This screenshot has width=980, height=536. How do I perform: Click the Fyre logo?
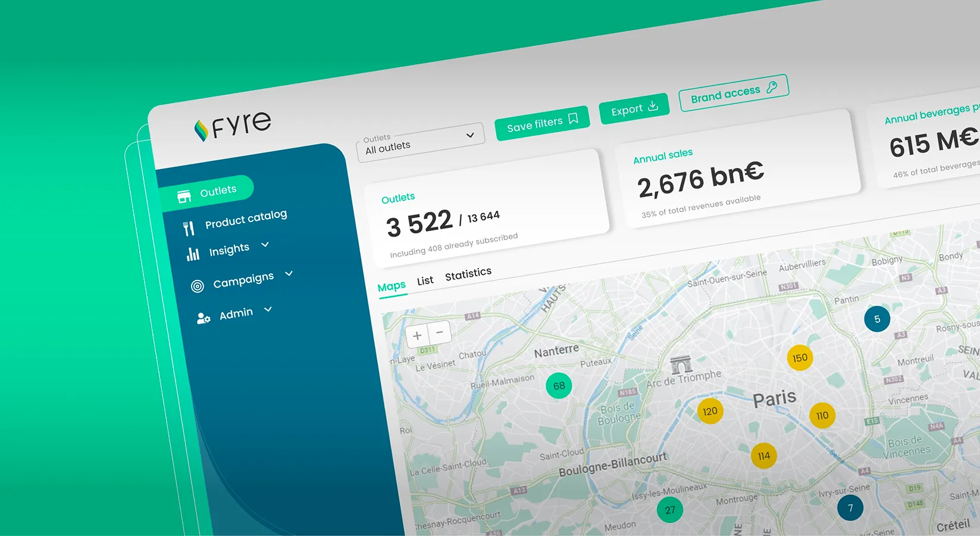[x=233, y=124]
